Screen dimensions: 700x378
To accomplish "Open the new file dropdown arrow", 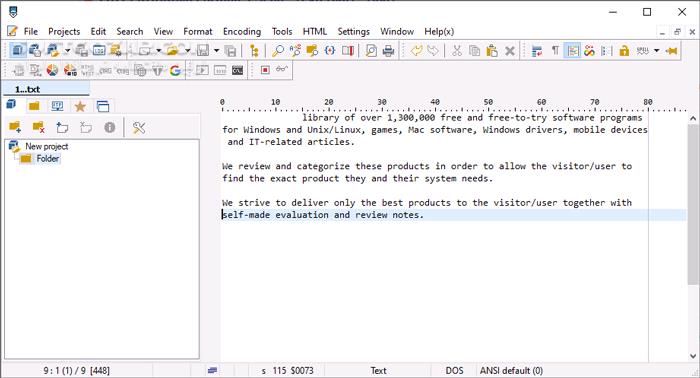I will pyautogui.click(x=158, y=50).
